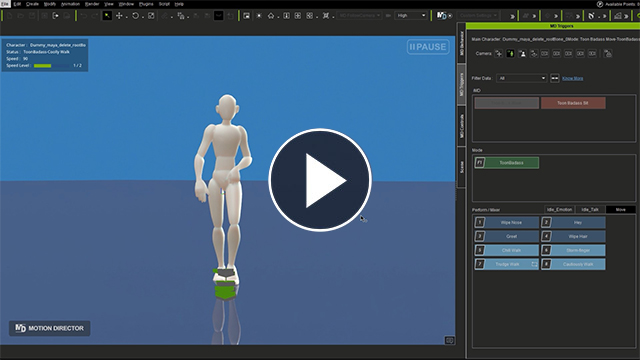Trigger the Storm-finger motion
This screenshot has height=360, width=640.
[573, 250]
